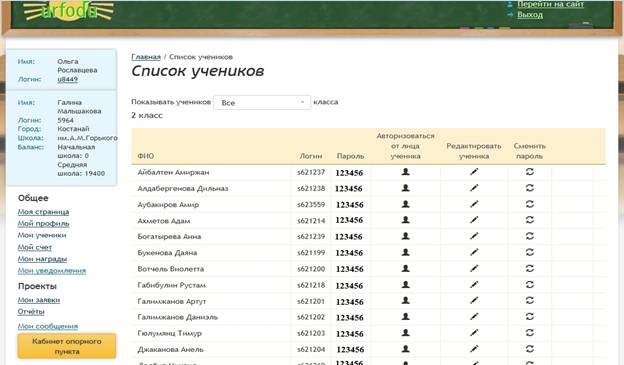The image size is (624, 365).
Task: Go to Мой профиль
Action: tap(43, 224)
